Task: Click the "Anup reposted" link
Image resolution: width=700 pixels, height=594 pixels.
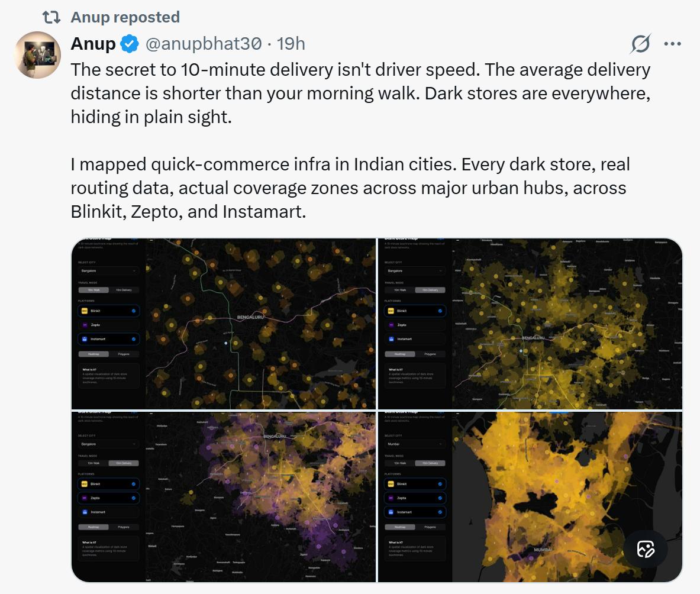Action: pos(125,18)
